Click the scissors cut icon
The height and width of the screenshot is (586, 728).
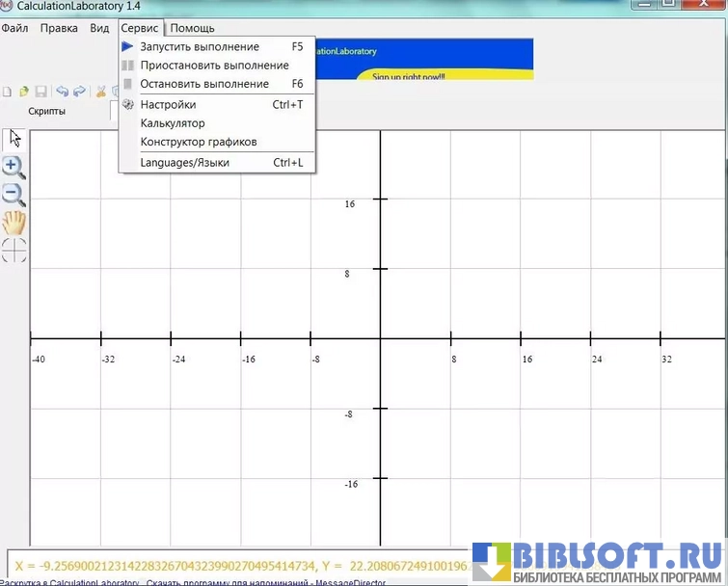[100, 92]
